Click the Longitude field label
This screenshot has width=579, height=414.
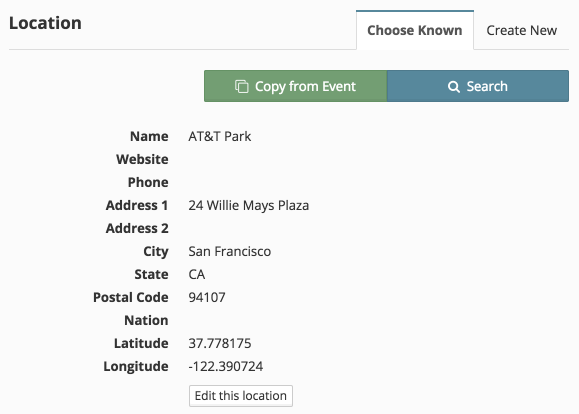pyautogui.click(x=136, y=367)
